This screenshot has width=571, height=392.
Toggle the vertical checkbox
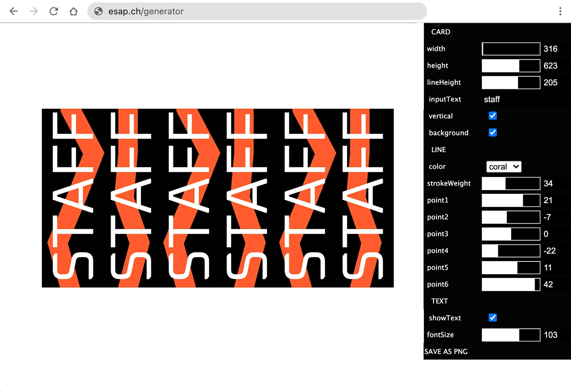493,116
